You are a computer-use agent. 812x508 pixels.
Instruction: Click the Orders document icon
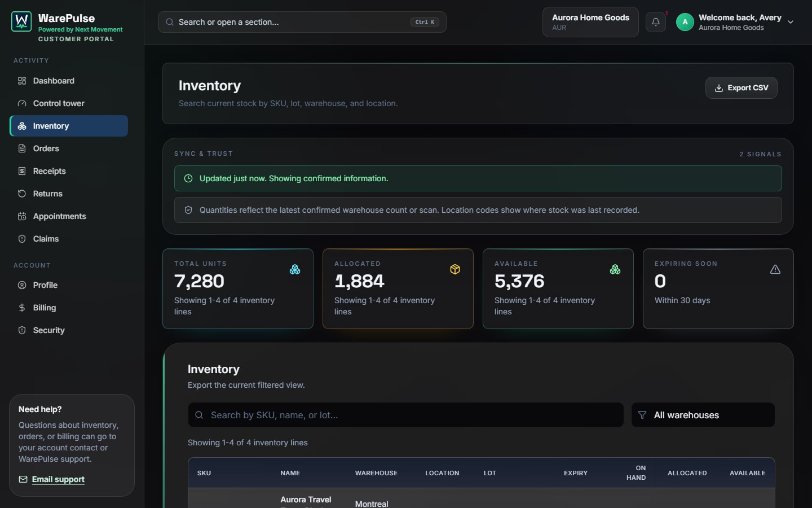click(x=22, y=148)
